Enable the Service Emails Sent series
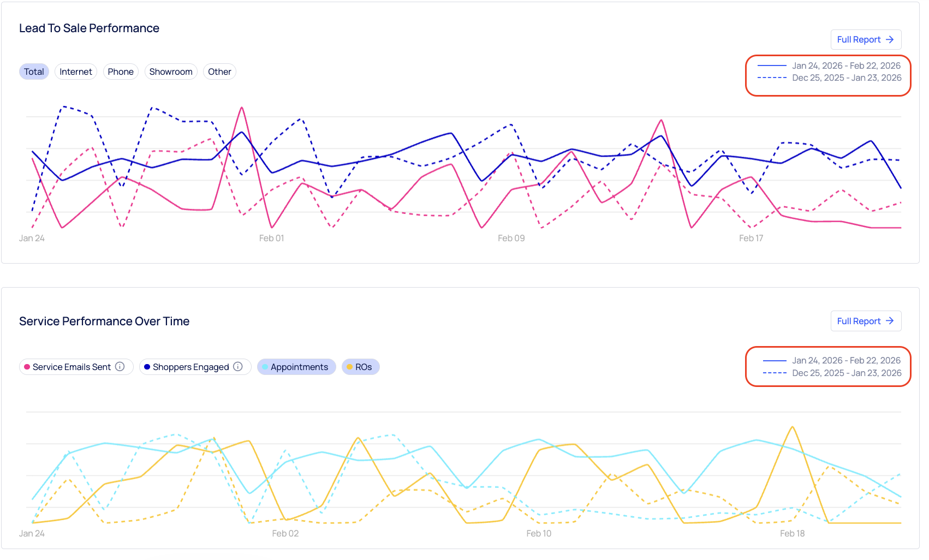This screenshot has width=929, height=560. 71,367
